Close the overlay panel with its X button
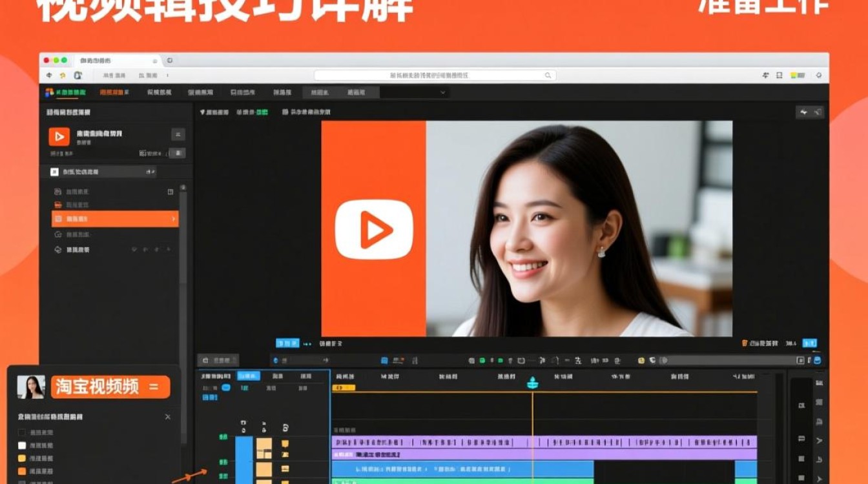Viewport: 868px width, 484px height. [168, 417]
